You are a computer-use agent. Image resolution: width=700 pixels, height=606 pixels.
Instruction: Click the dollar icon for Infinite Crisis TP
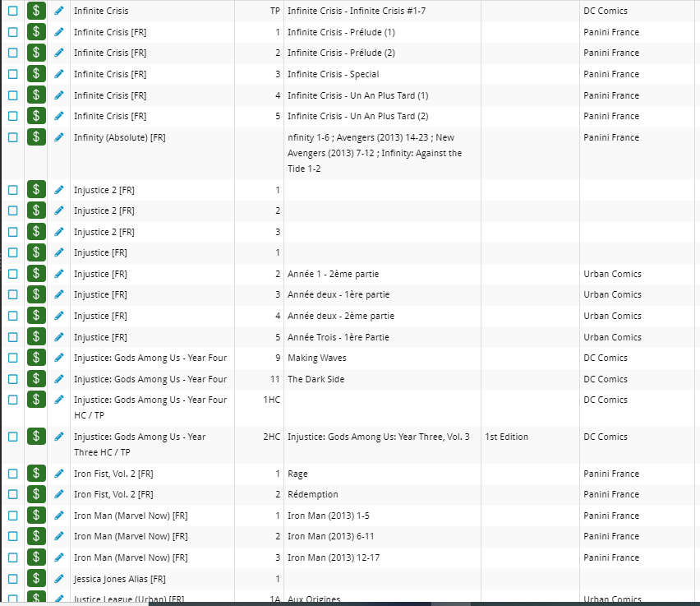coord(36,11)
